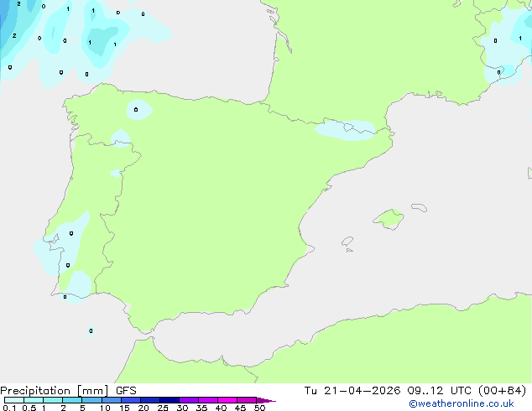The width and height of the screenshot is (532, 411).
Task: Click the '0.1' legend scale label
Action: click(x=9, y=408)
